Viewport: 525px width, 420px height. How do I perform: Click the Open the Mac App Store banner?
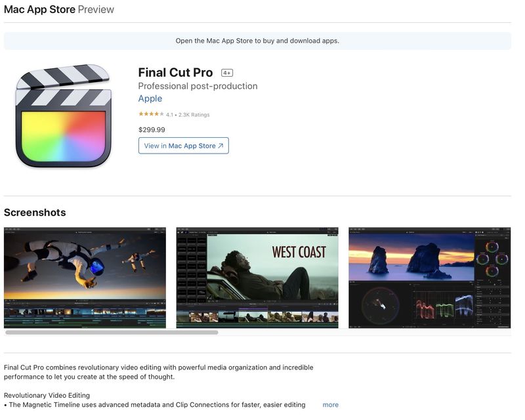[x=257, y=41]
